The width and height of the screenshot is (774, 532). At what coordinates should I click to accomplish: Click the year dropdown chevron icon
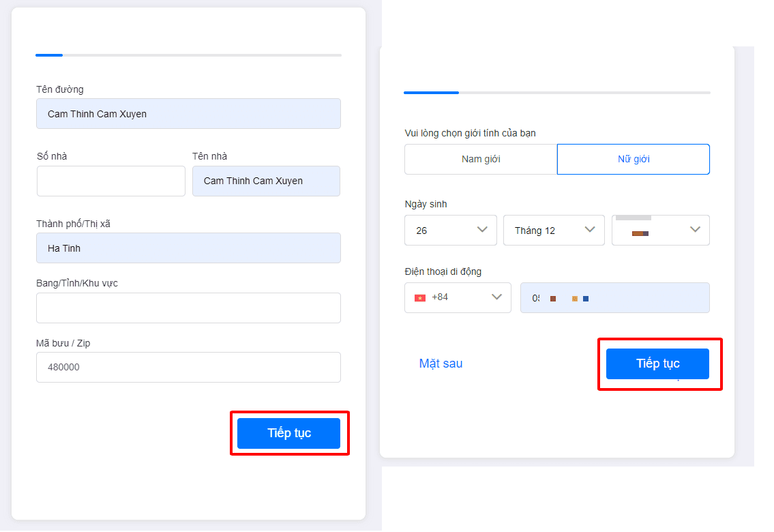click(695, 229)
